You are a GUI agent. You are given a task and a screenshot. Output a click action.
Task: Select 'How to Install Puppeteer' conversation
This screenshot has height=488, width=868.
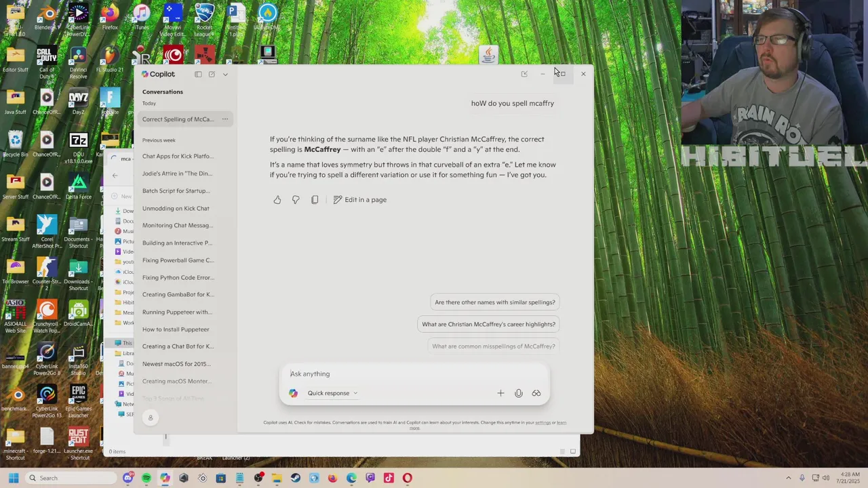coord(176,329)
